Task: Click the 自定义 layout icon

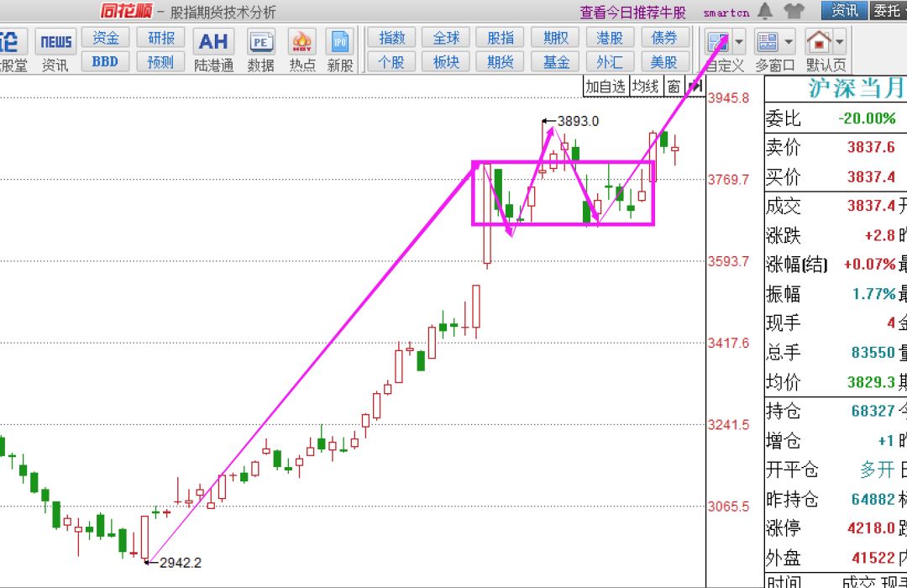Action: pyautogui.click(x=717, y=41)
